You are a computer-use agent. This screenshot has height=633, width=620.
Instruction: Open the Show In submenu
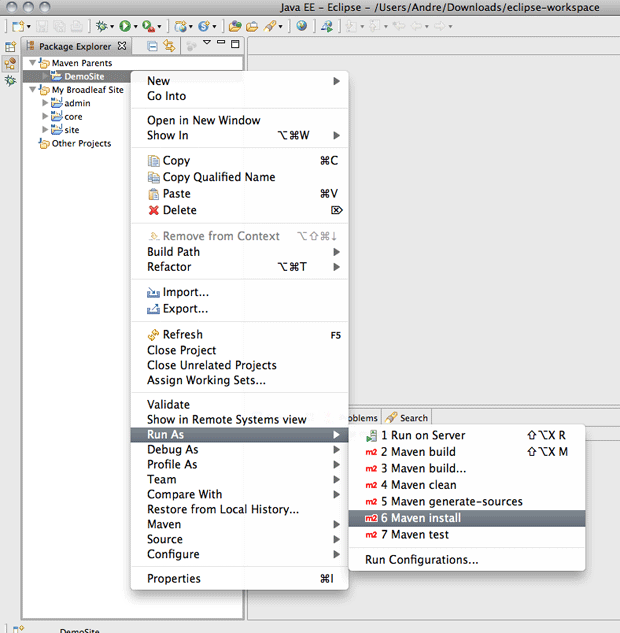pyautogui.click(x=240, y=135)
